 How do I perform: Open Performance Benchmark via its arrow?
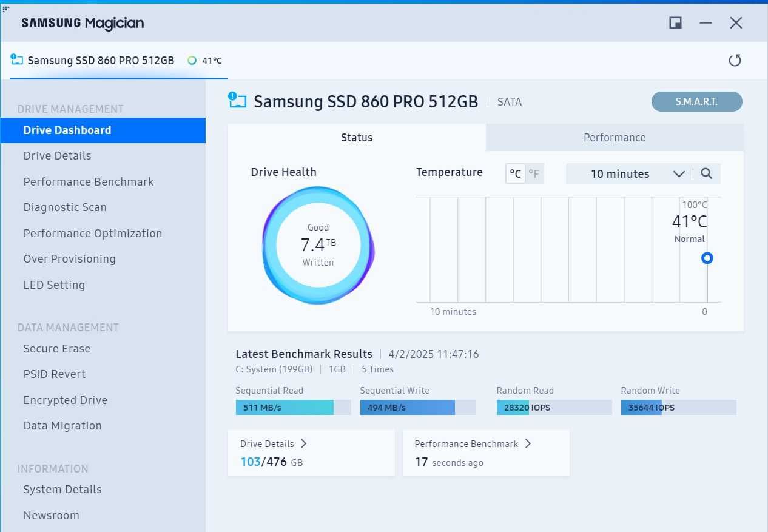[x=528, y=443]
